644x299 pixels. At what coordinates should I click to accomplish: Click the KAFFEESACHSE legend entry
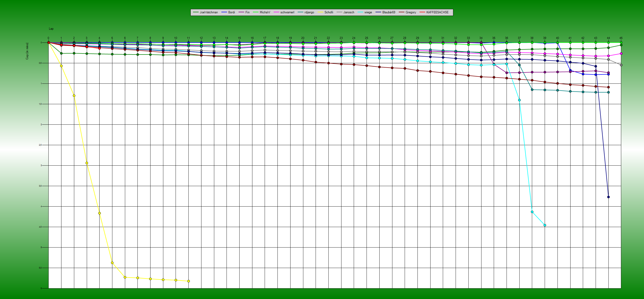[434, 12]
